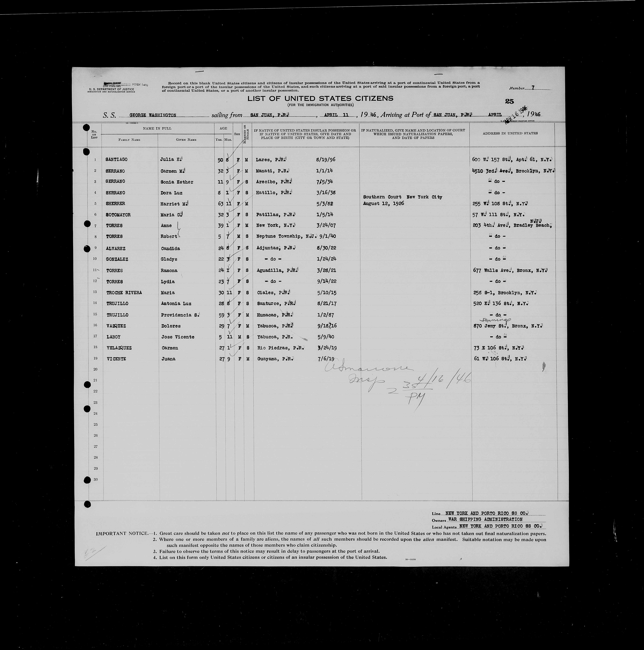Select given name Robert
The image size is (644, 650).
click(x=169, y=237)
